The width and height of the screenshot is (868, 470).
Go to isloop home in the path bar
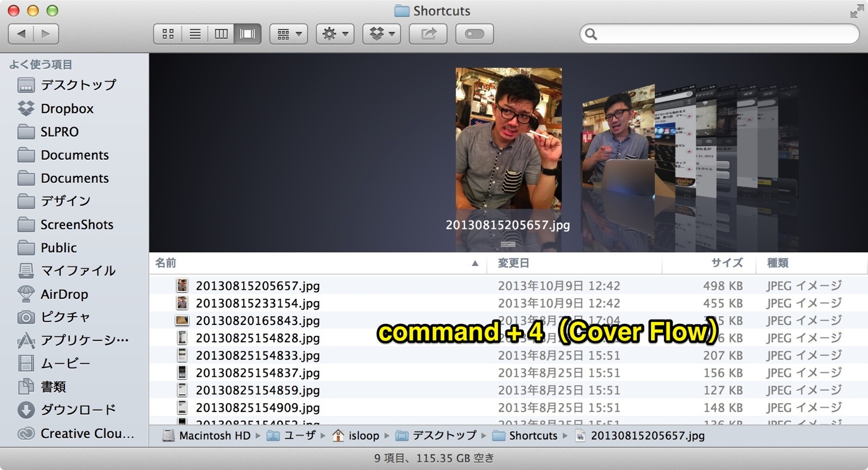point(356,435)
